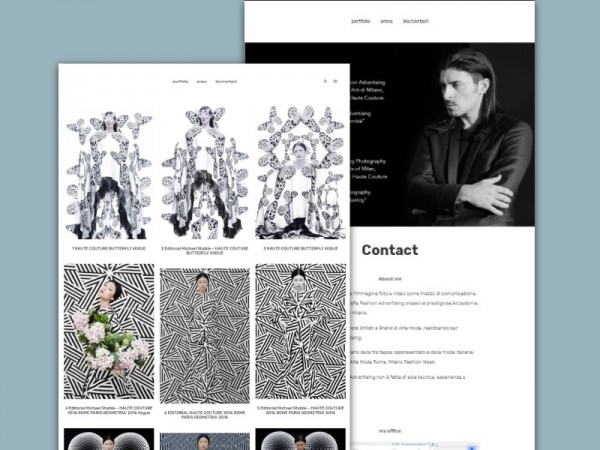Open first butterfly couture image thumbnail

pos(109,172)
